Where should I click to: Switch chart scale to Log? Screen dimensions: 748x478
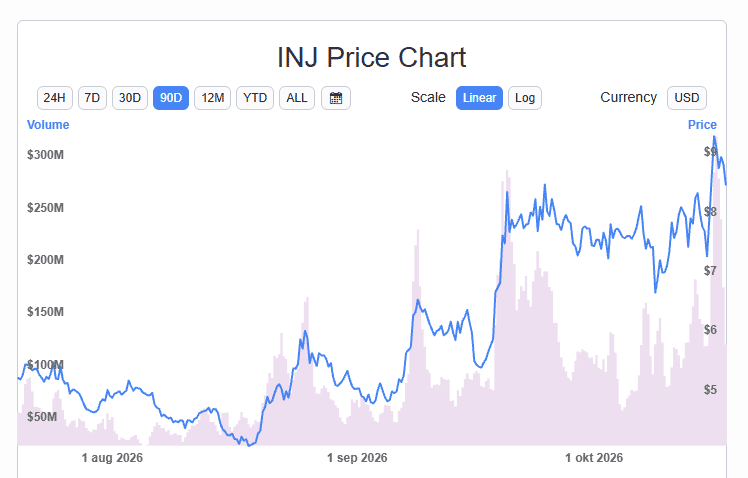pos(525,98)
